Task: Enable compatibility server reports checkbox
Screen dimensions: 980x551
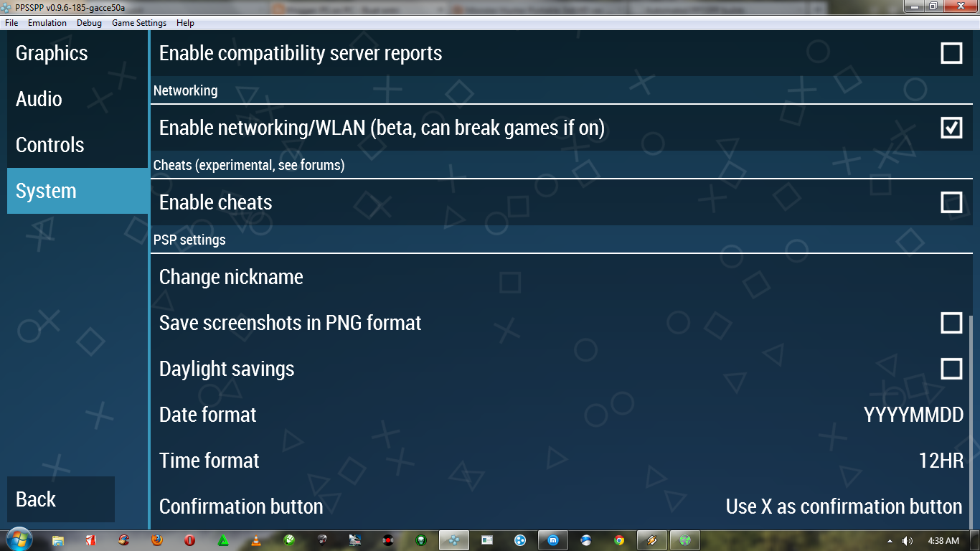Action: click(951, 53)
